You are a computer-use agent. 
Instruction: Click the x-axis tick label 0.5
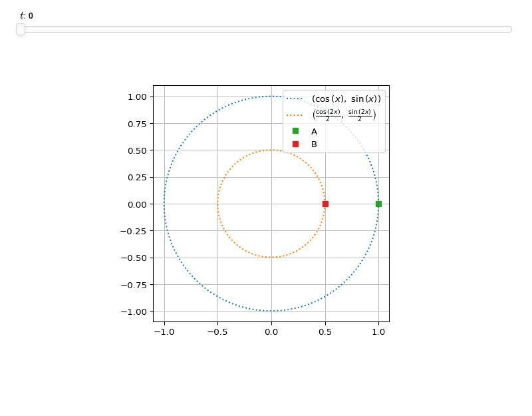[x=325, y=332]
